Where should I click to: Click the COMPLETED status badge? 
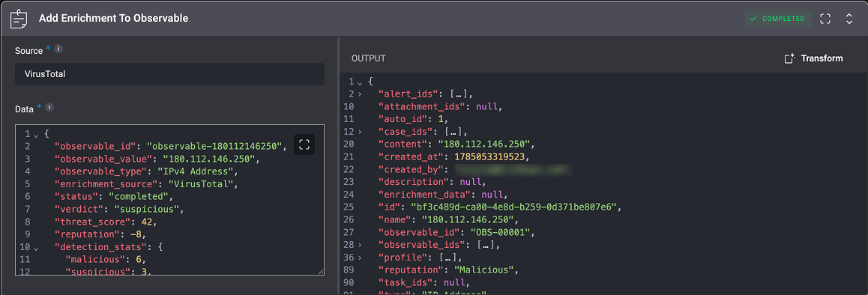(778, 18)
